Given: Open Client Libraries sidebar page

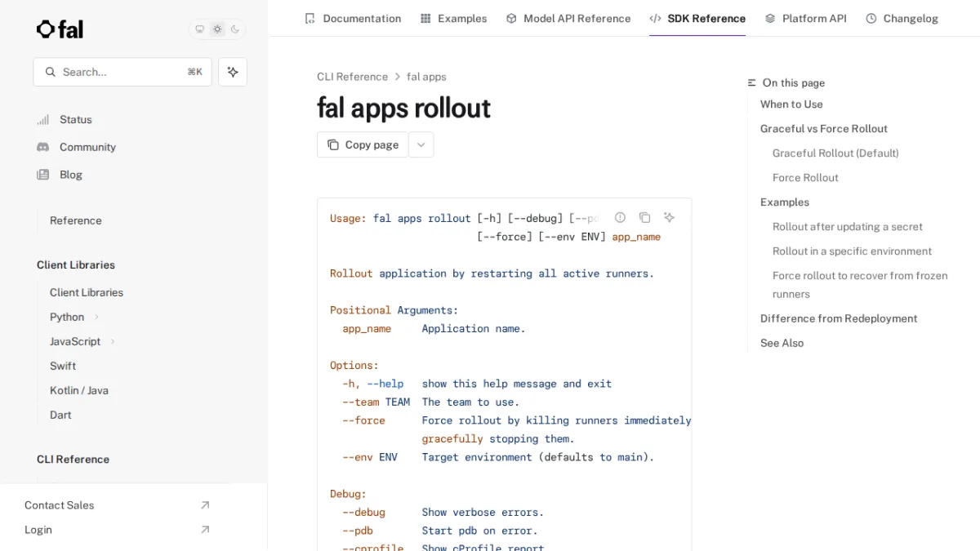Looking at the screenshot, I should coord(87,292).
